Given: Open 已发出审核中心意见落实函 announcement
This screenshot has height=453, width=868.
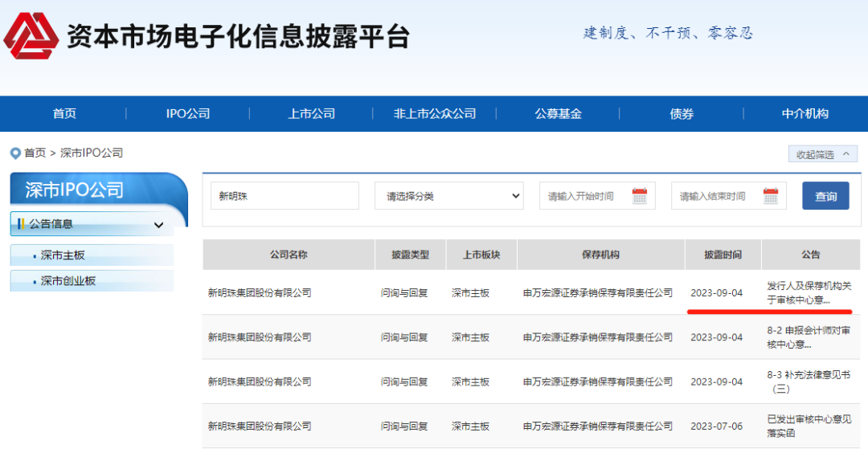Looking at the screenshot, I should (x=809, y=426).
